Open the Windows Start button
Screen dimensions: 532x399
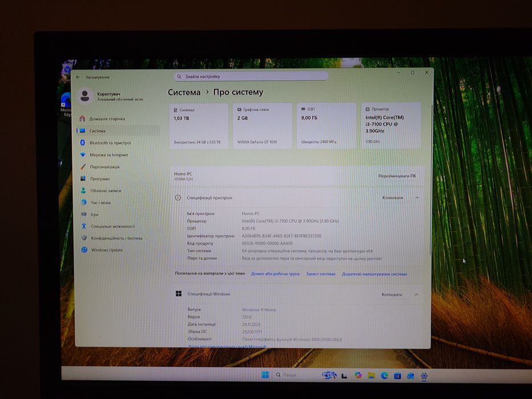(x=265, y=374)
